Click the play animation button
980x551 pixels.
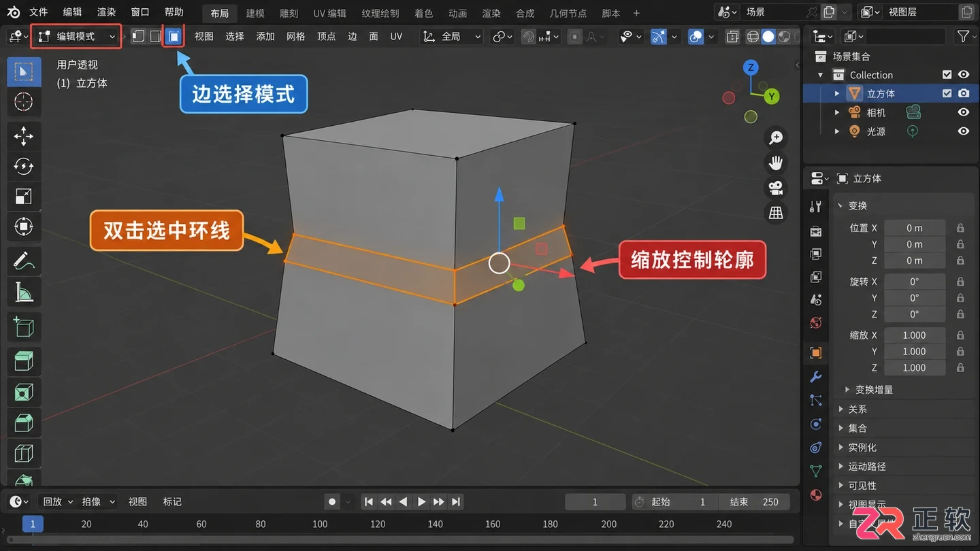point(421,502)
